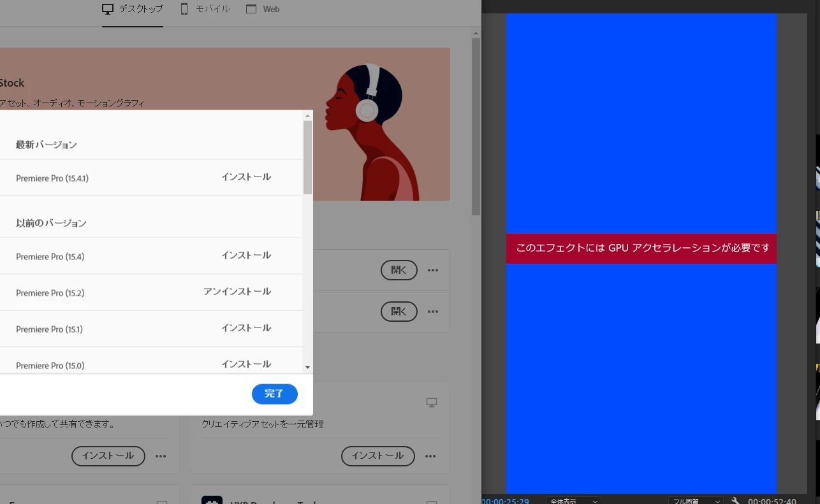
Task: Open more options beside the upper 開く button
Action: click(433, 270)
